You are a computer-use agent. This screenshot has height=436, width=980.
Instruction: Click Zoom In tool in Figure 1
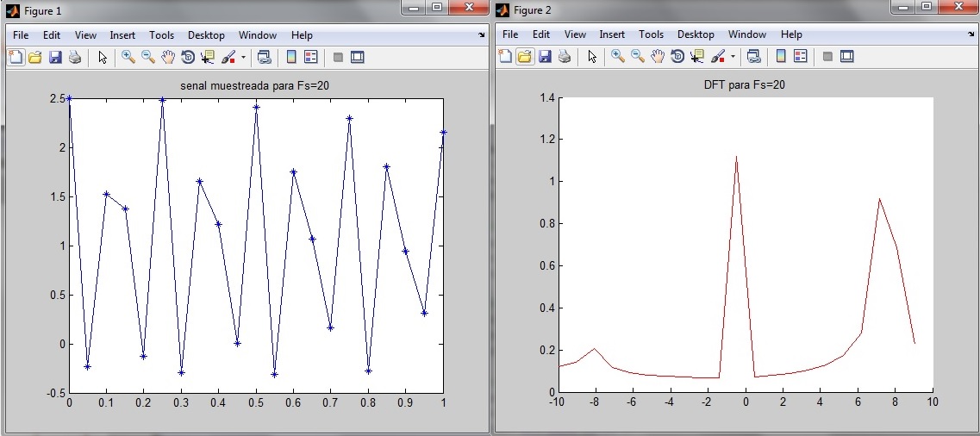[128, 57]
